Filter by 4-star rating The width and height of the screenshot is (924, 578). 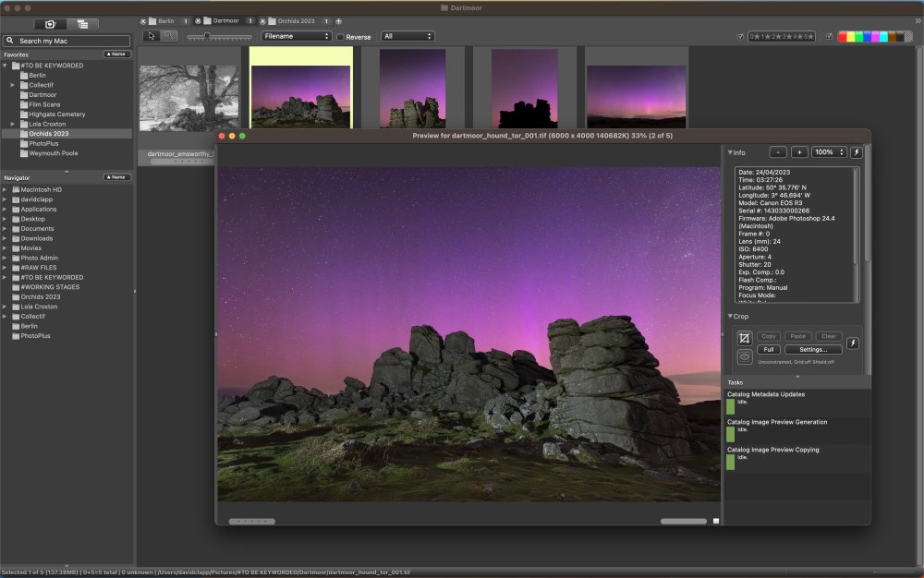pos(796,37)
